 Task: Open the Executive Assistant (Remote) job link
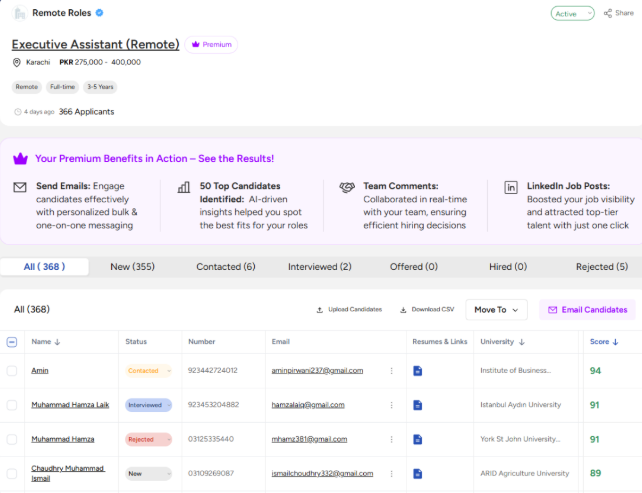point(96,45)
